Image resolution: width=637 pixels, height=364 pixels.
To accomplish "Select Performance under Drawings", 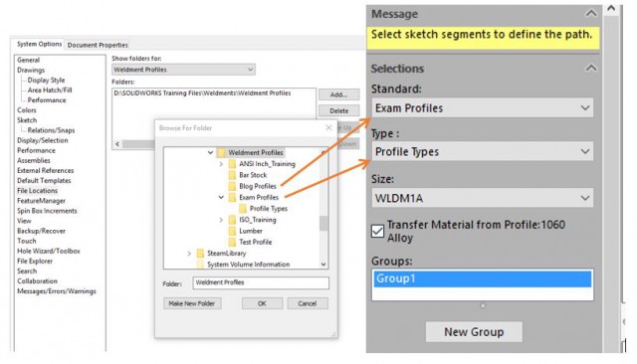I will coord(47,100).
